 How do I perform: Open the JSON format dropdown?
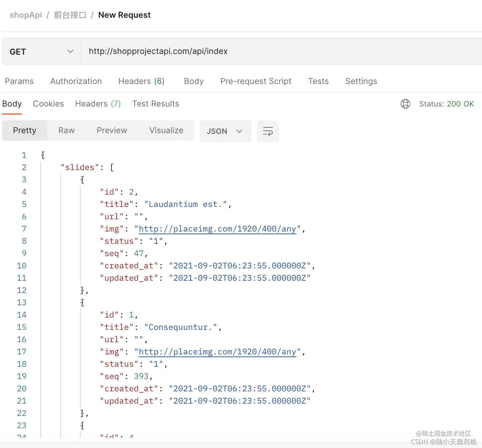click(x=225, y=131)
